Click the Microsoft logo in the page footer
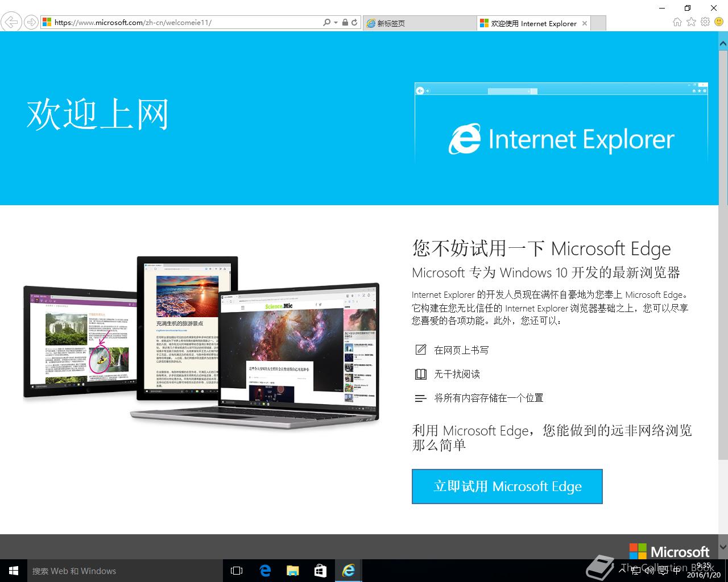 pos(669,551)
